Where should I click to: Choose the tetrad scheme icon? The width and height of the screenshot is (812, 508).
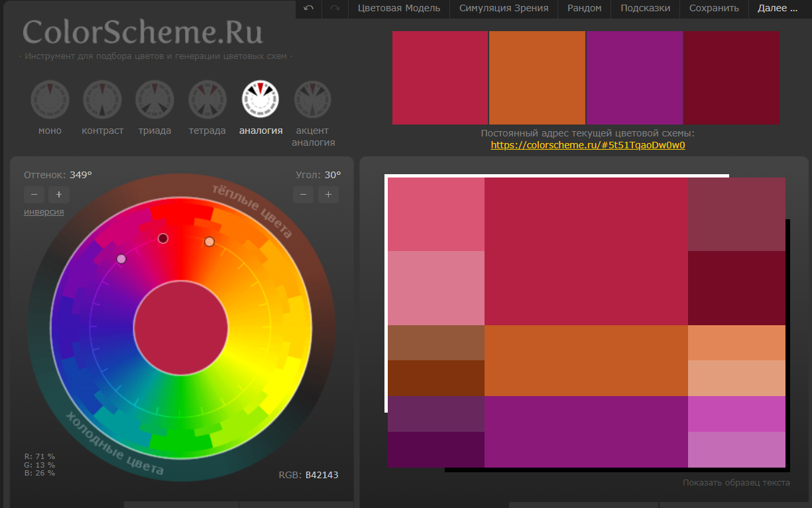click(207, 99)
